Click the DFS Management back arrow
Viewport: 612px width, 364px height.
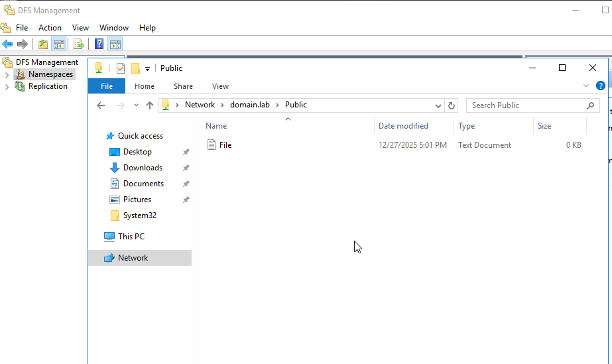pyautogui.click(x=7, y=44)
